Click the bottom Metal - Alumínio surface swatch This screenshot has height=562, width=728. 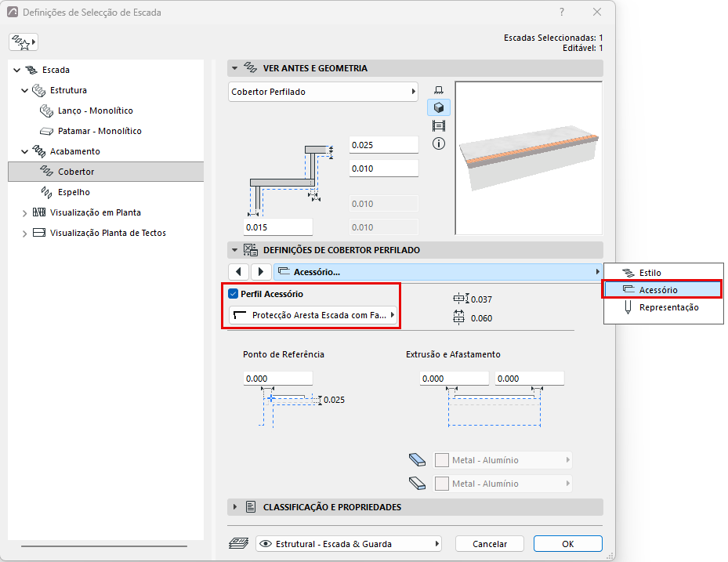click(x=441, y=484)
